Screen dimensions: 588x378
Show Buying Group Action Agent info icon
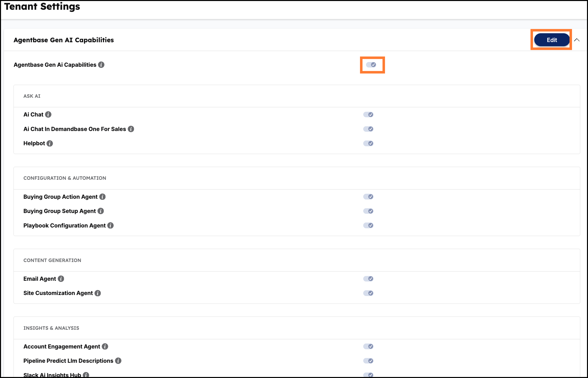click(x=102, y=197)
